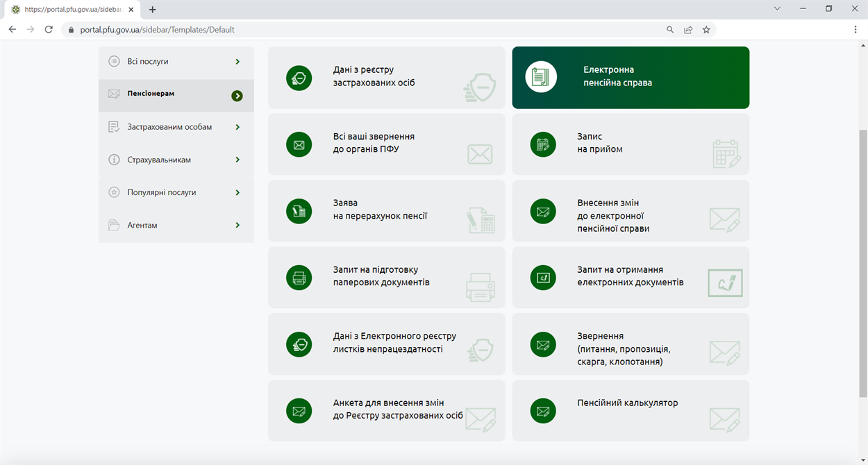The image size is (868, 465).
Task: Reload the page with browser refresh icon
Action: coord(49,30)
